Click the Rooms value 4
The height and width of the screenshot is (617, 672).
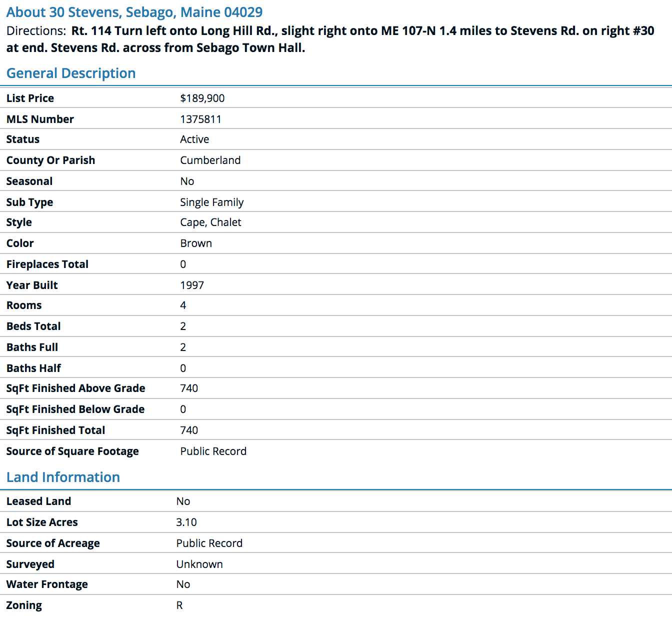183,305
